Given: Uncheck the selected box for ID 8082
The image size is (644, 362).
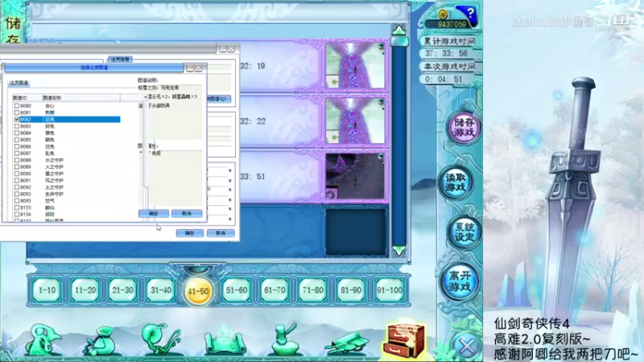Looking at the screenshot, I should (17, 119).
